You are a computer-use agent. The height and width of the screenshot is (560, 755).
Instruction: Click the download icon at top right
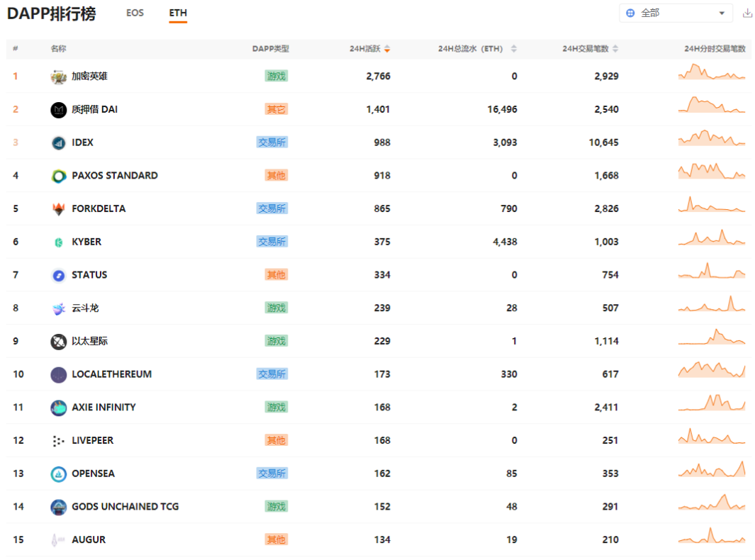[x=747, y=13]
